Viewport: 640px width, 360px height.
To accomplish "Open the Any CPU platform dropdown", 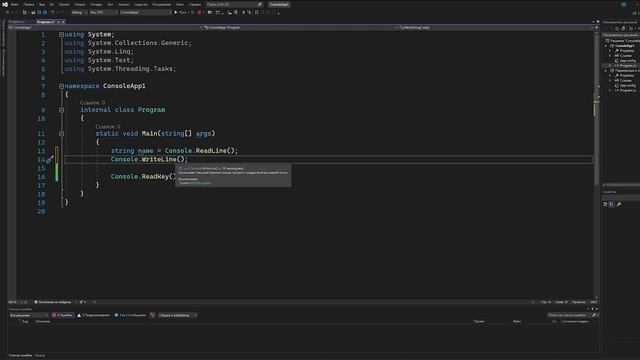I will point(103,13).
